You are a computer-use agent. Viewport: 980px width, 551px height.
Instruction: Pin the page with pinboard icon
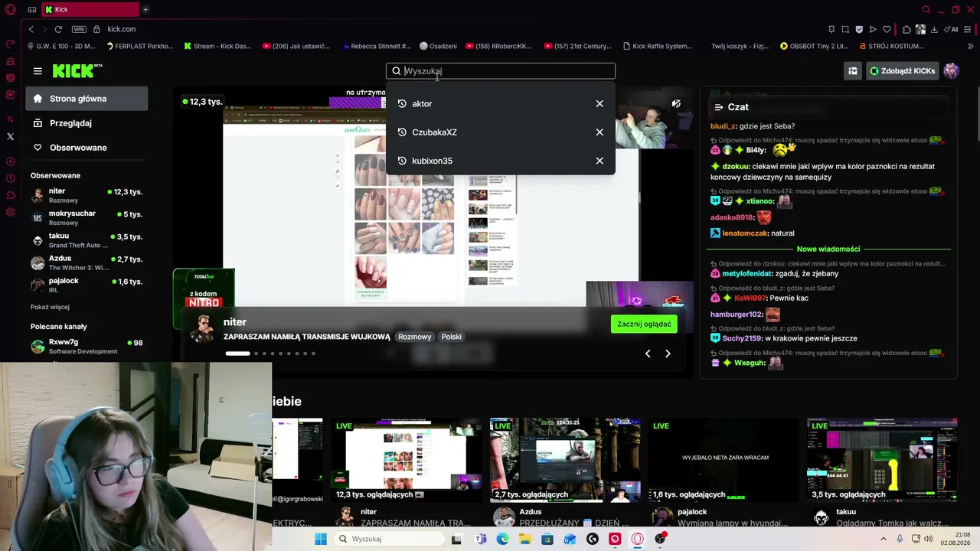coord(831,29)
